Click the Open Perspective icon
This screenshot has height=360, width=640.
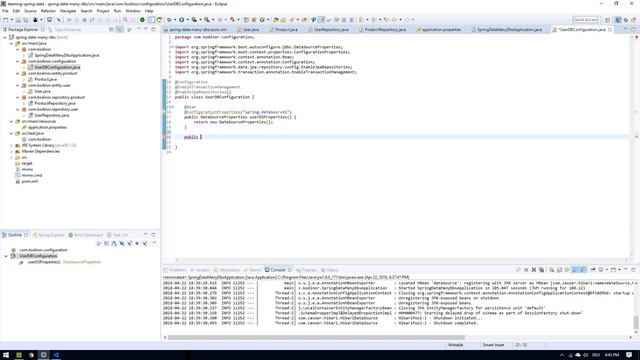(608, 20)
